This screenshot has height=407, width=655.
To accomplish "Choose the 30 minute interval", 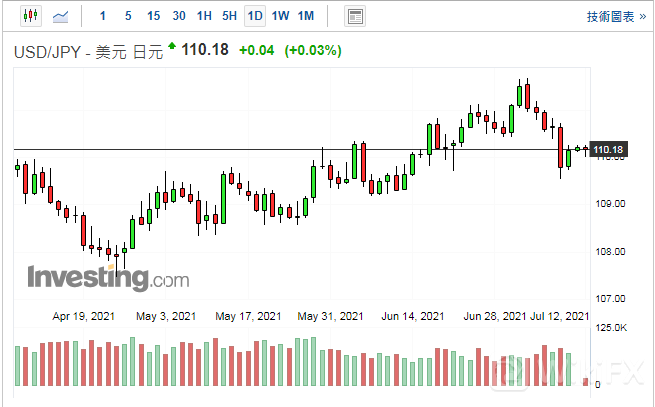I will (178, 16).
